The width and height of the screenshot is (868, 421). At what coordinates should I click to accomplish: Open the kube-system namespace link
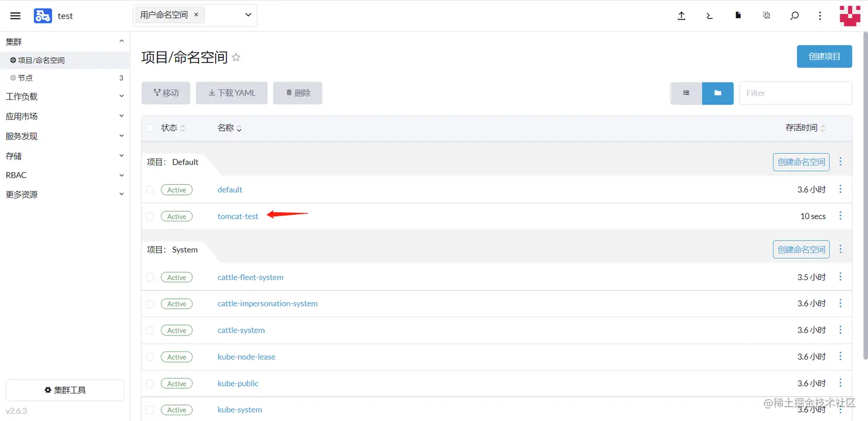[x=240, y=410]
